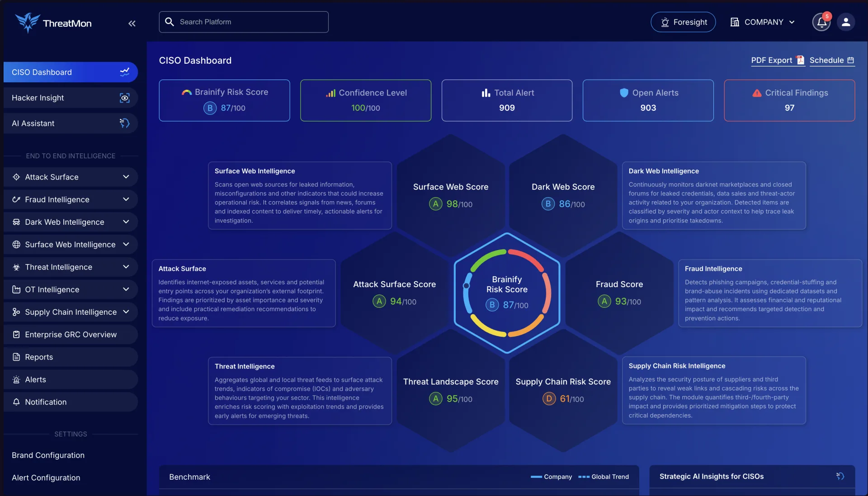Screen dimensions: 868x496
Task: Click the Threat Intelligence bug icon
Action: coord(16,267)
